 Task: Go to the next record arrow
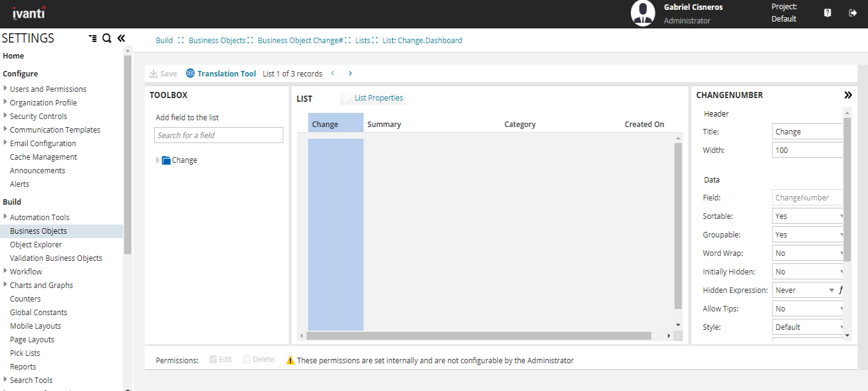[x=350, y=73]
